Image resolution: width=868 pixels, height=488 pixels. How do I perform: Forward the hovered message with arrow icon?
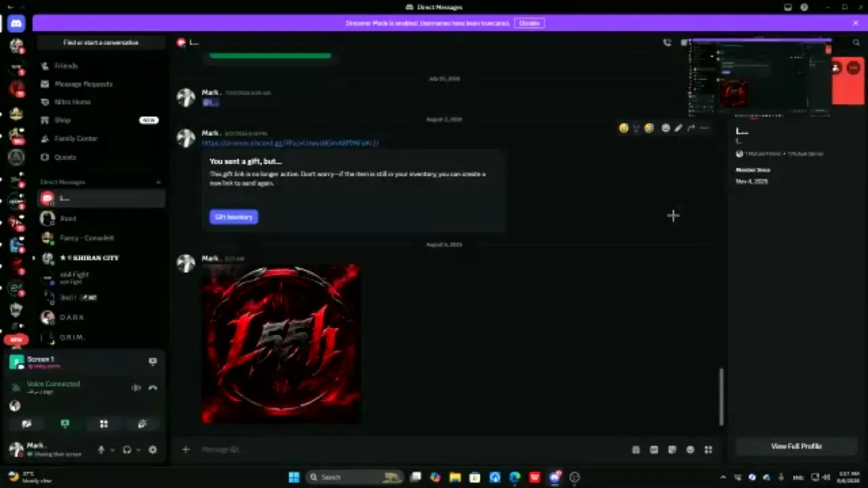pyautogui.click(x=691, y=127)
